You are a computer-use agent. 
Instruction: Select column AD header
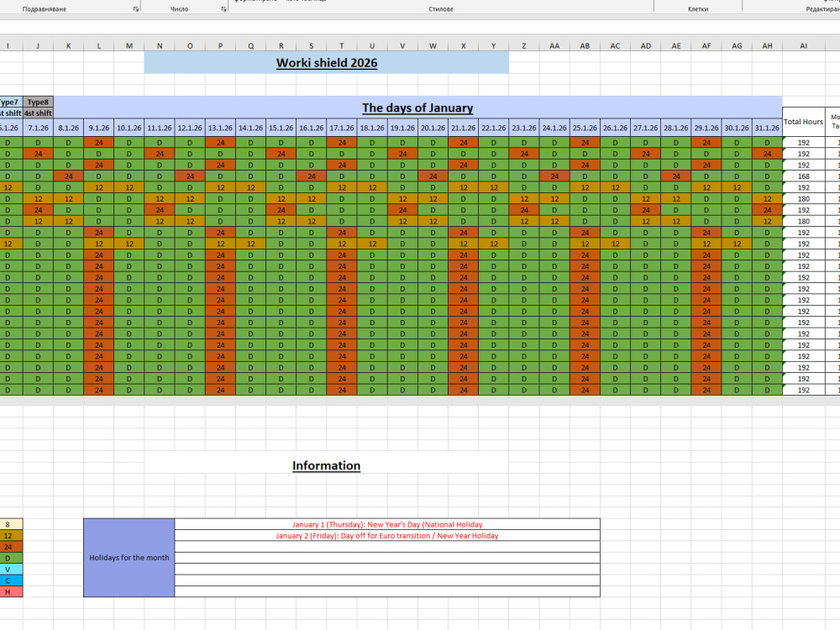(645, 46)
